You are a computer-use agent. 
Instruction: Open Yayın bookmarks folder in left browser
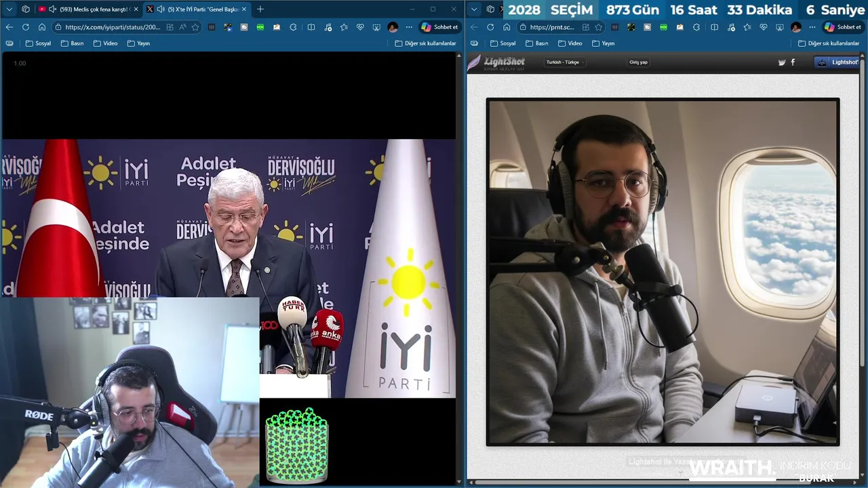(138, 43)
